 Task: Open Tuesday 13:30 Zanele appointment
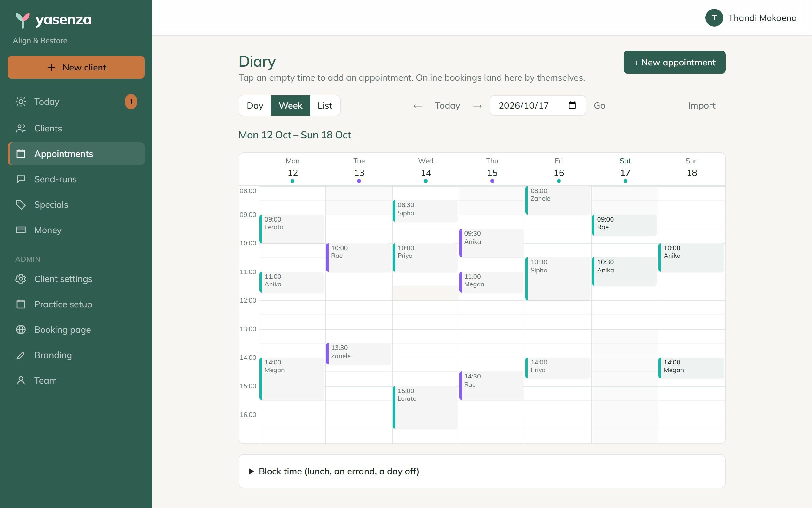click(358, 354)
